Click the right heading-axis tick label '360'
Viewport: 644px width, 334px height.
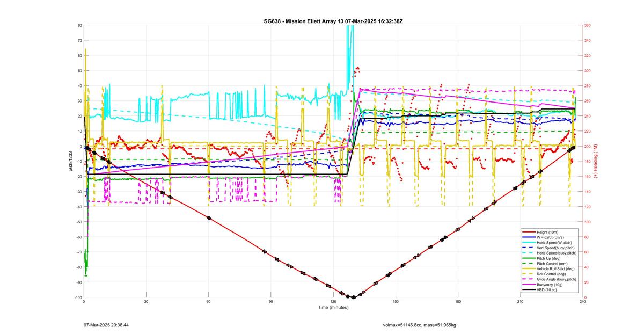[x=588, y=25]
